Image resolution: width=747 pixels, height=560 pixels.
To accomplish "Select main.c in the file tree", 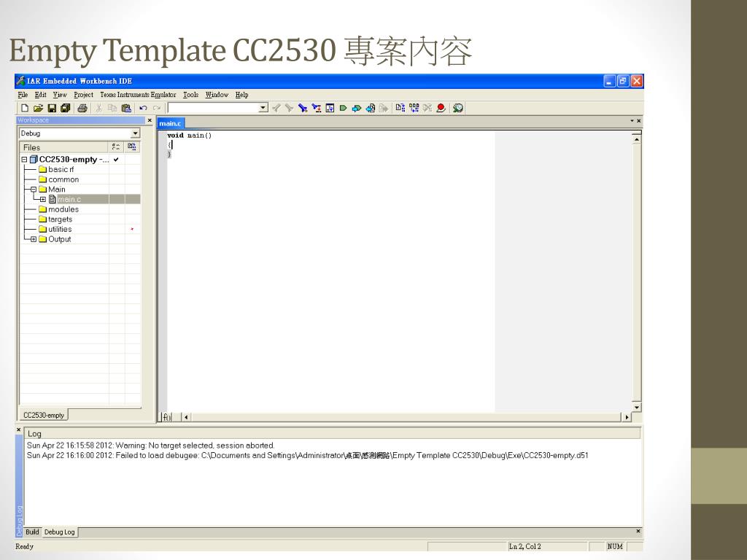I will (x=69, y=200).
